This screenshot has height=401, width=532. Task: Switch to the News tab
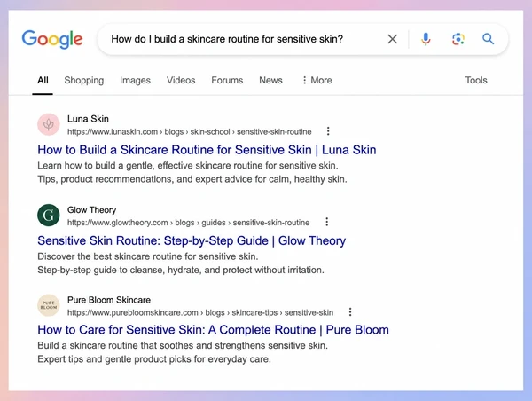[270, 80]
